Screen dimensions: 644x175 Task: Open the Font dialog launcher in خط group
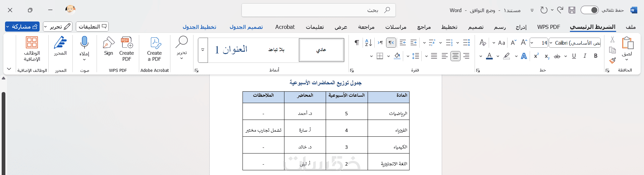click(478, 71)
